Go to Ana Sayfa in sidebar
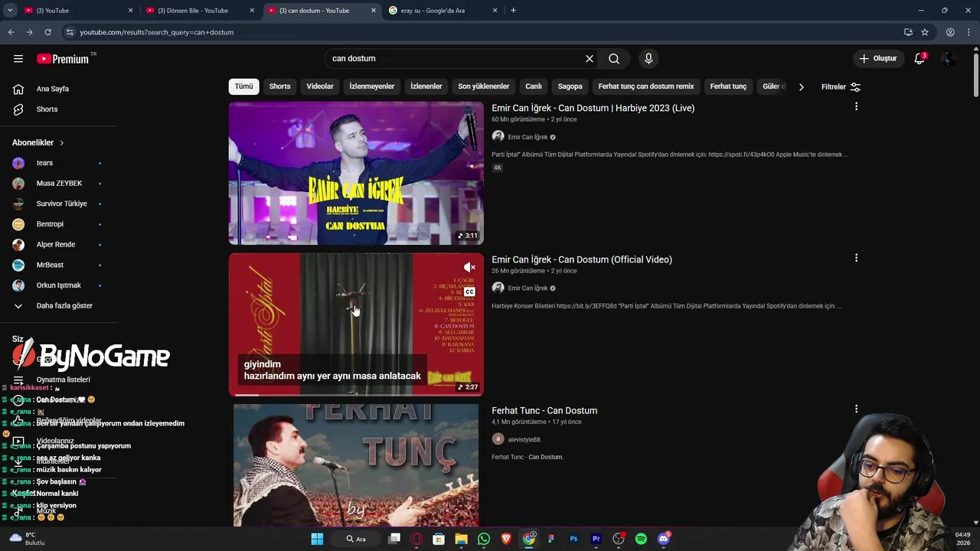Screen dimensions: 980x551 52,89
